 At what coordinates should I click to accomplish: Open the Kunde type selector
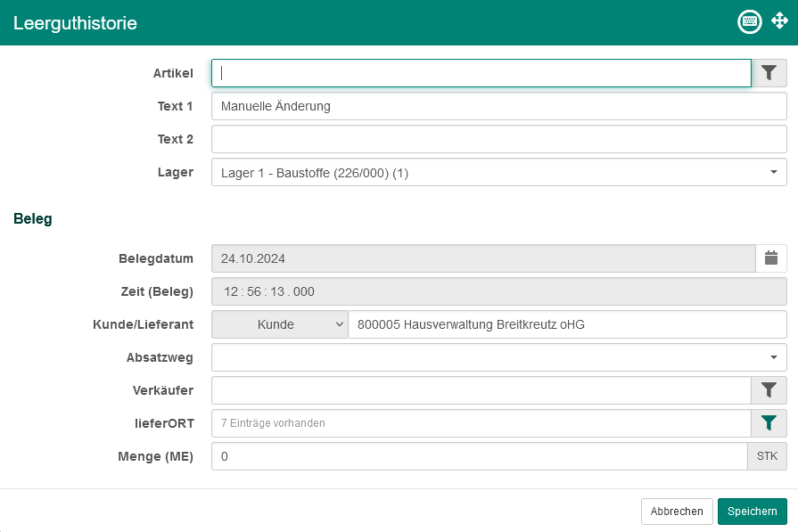pos(280,324)
